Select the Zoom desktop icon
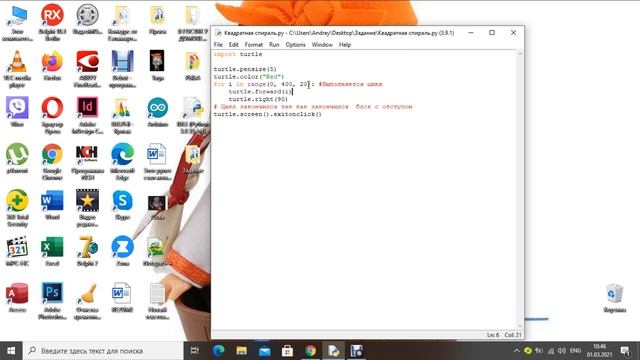Viewport: 640px width, 360px height. point(122,251)
